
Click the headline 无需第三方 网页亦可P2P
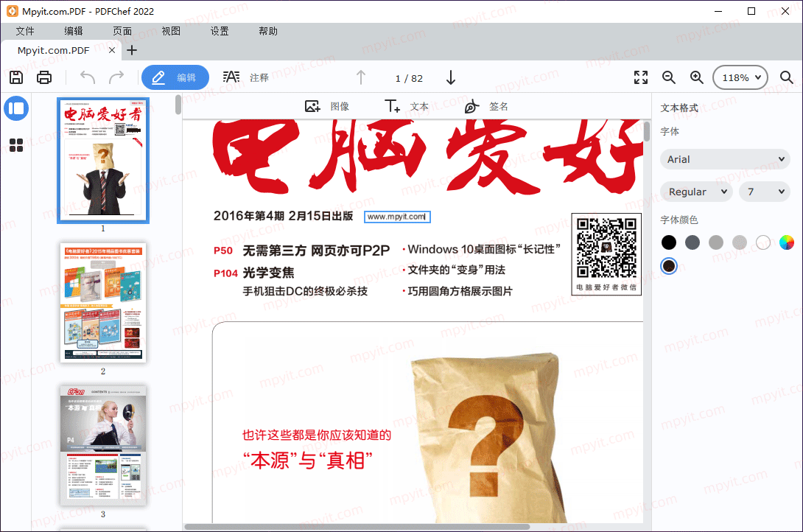[x=316, y=251]
